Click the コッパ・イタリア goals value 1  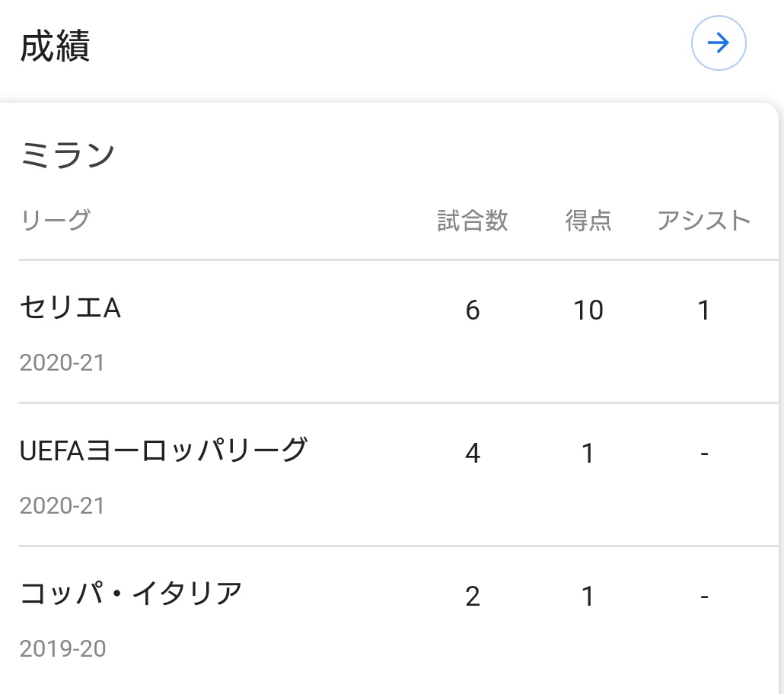pyautogui.click(x=588, y=596)
